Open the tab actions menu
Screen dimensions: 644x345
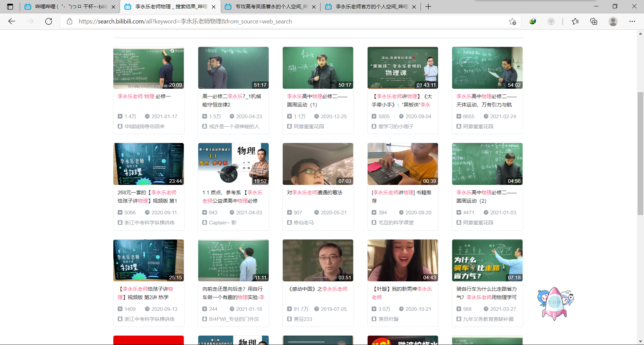click(x=10, y=6)
